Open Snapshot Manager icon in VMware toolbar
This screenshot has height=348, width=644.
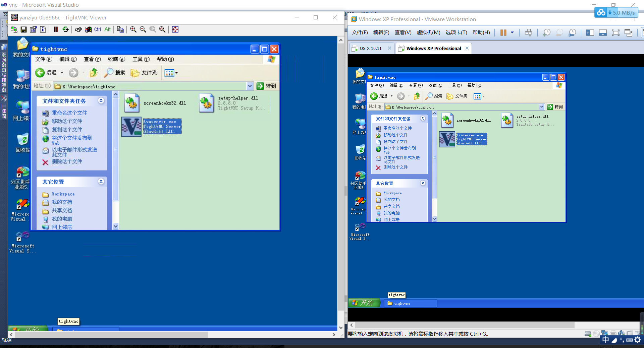[572, 32]
